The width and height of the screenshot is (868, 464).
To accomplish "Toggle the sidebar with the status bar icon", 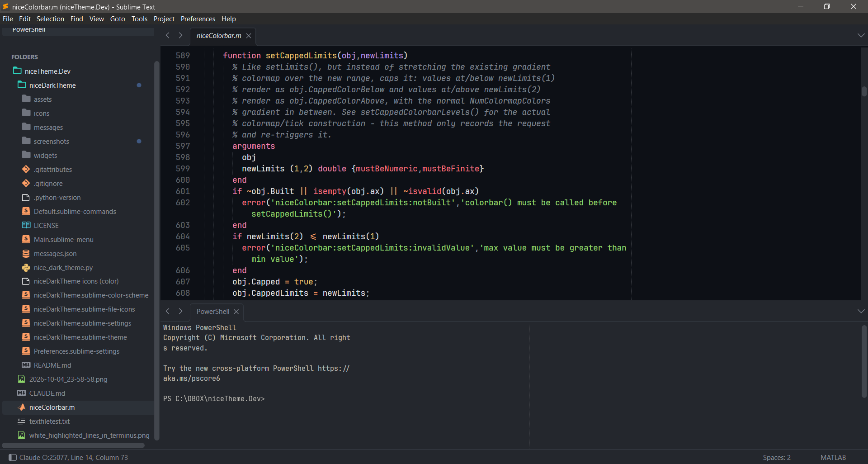I will click(x=13, y=457).
